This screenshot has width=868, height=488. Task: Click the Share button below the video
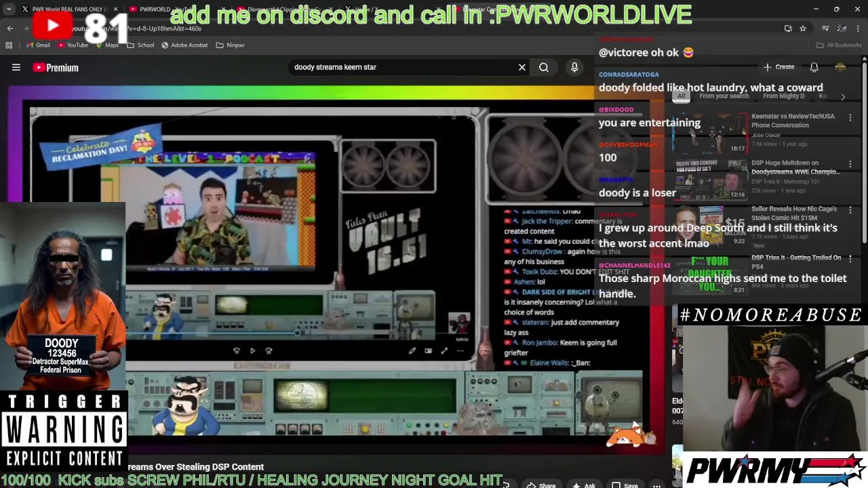[x=542, y=485]
